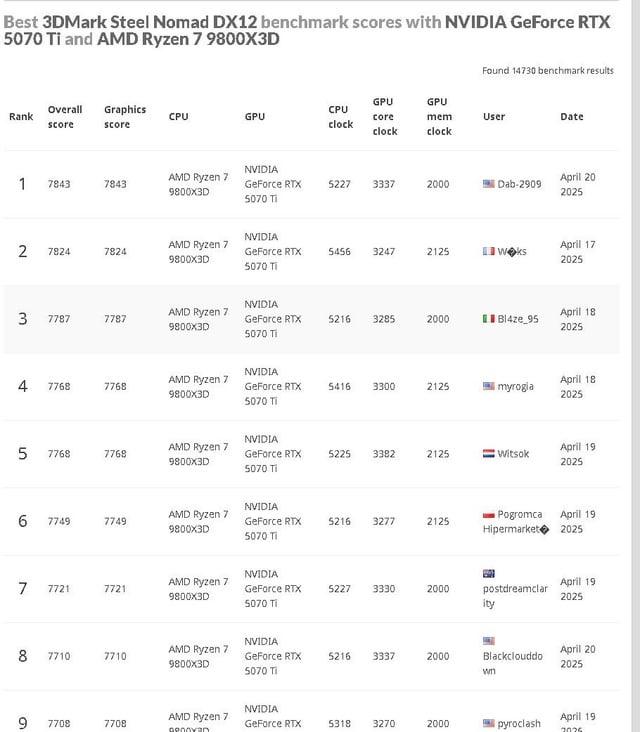640x732 pixels.
Task: Click the Australian flag above postdreamclarity
Action: pos(488,573)
